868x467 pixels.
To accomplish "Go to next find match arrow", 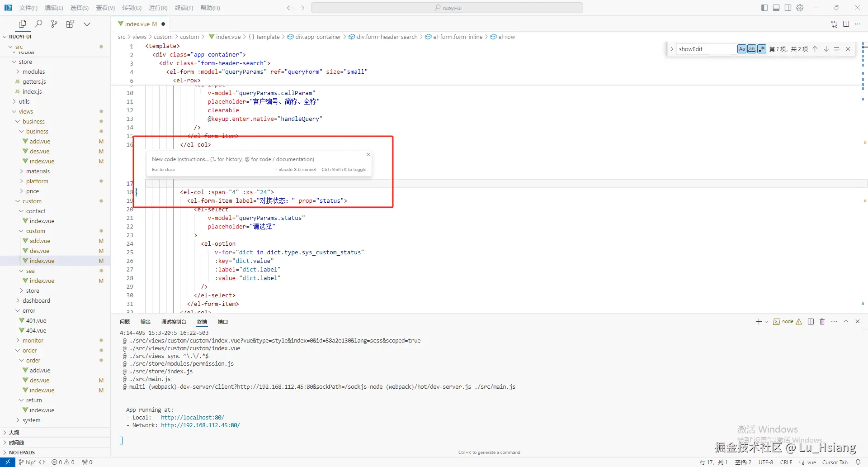I will pyautogui.click(x=826, y=49).
